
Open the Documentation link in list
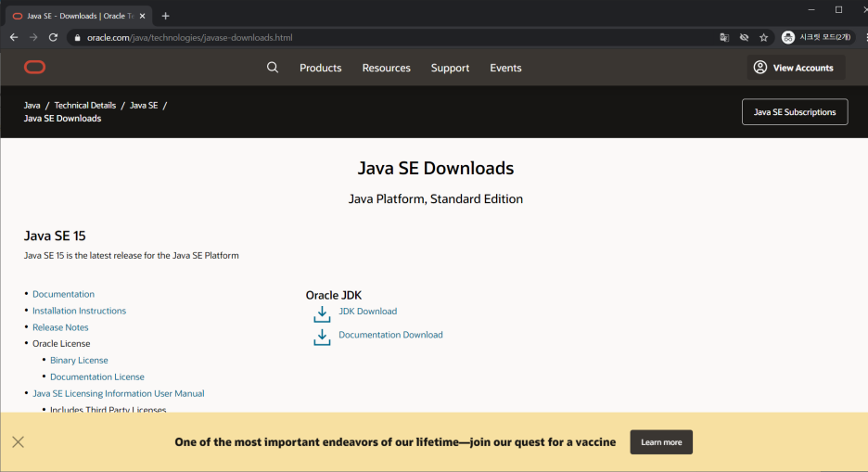tap(63, 294)
